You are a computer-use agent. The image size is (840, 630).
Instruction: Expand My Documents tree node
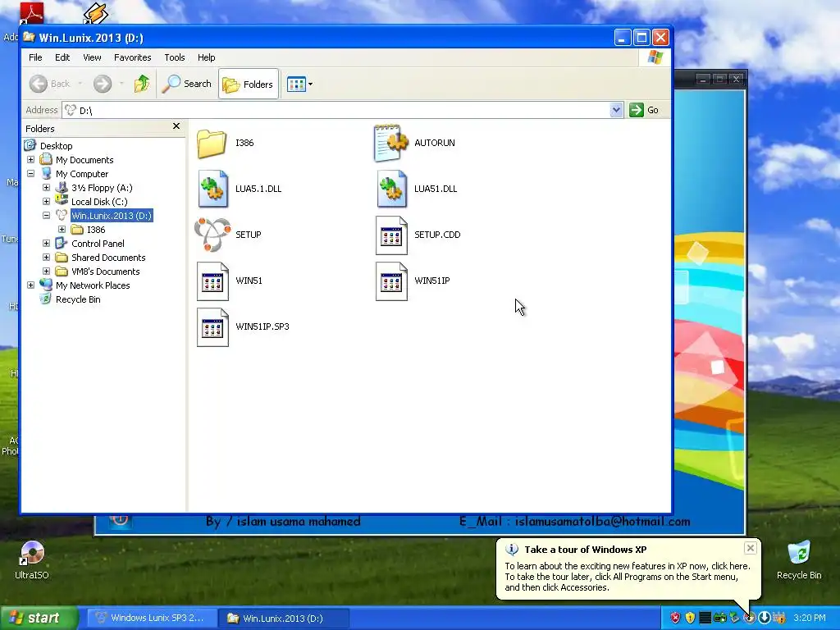pos(30,160)
